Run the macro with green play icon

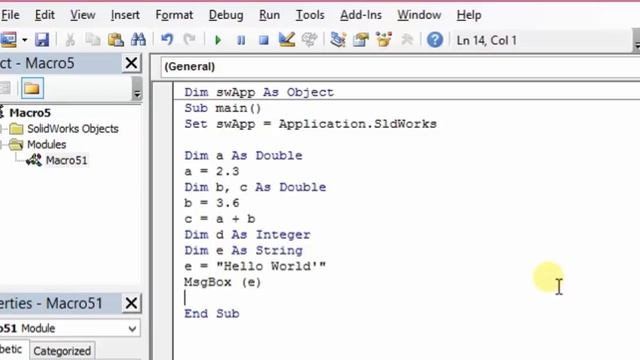[x=218, y=40]
